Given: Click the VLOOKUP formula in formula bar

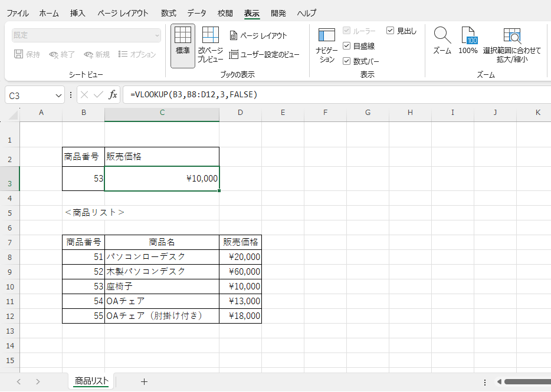Looking at the screenshot, I should pos(194,94).
